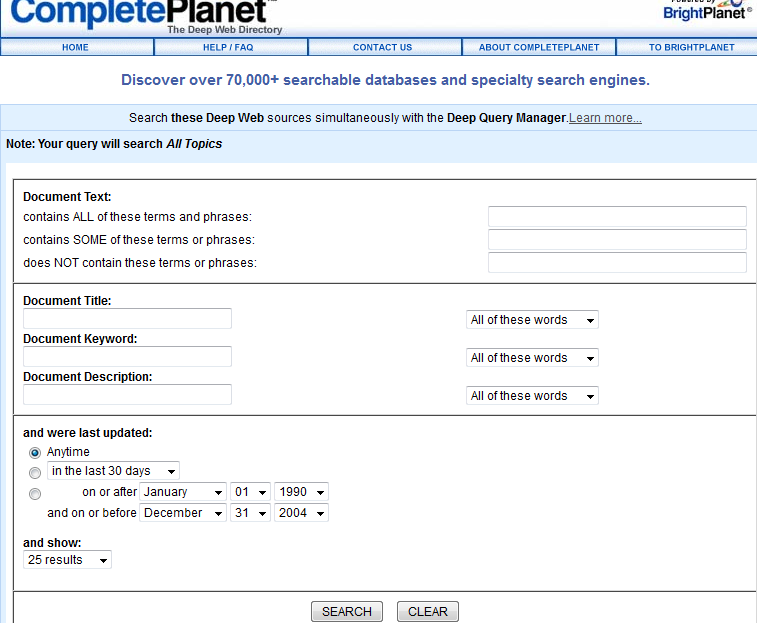Open the Document Description match type dropdown
Screen dimensions: 757x623
[x=532, y=396]
